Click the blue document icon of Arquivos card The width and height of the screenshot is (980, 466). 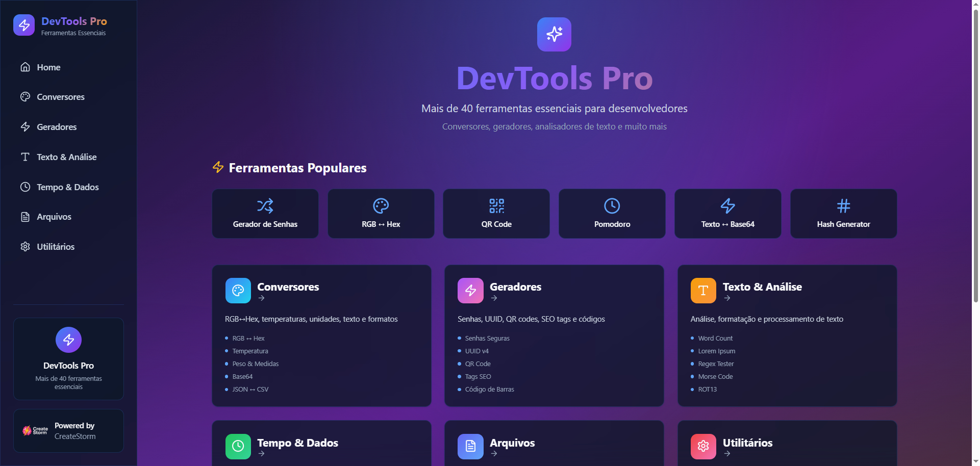click(470, 447)
